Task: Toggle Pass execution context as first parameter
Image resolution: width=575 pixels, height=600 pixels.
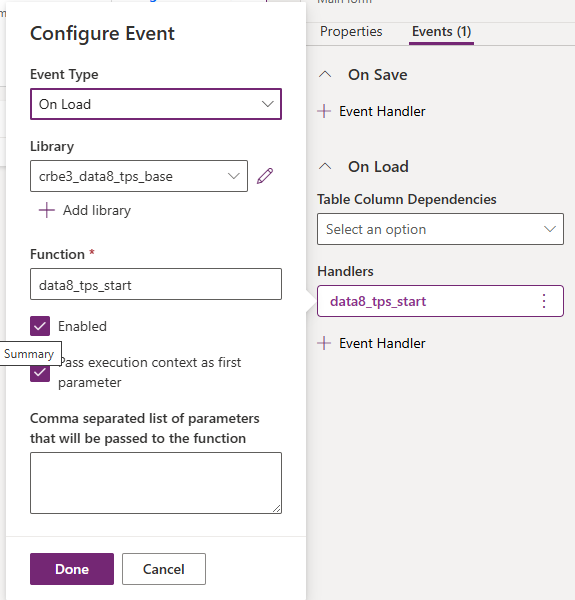Action: (x=40, y=373)
